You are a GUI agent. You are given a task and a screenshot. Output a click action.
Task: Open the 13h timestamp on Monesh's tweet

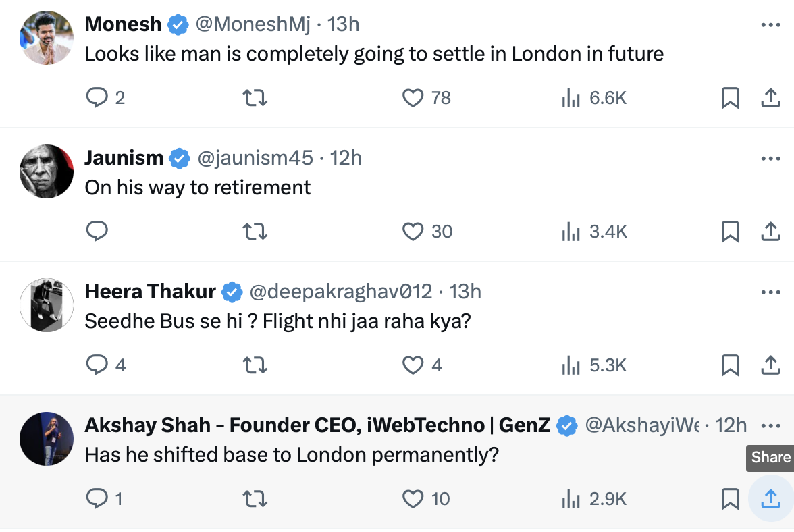343,24
